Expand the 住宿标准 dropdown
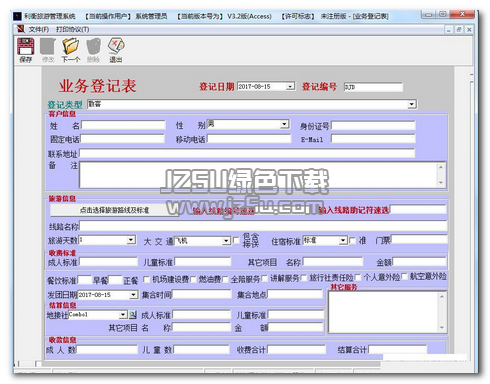Viewport: 490px width, 384px height. pos(343,240)
